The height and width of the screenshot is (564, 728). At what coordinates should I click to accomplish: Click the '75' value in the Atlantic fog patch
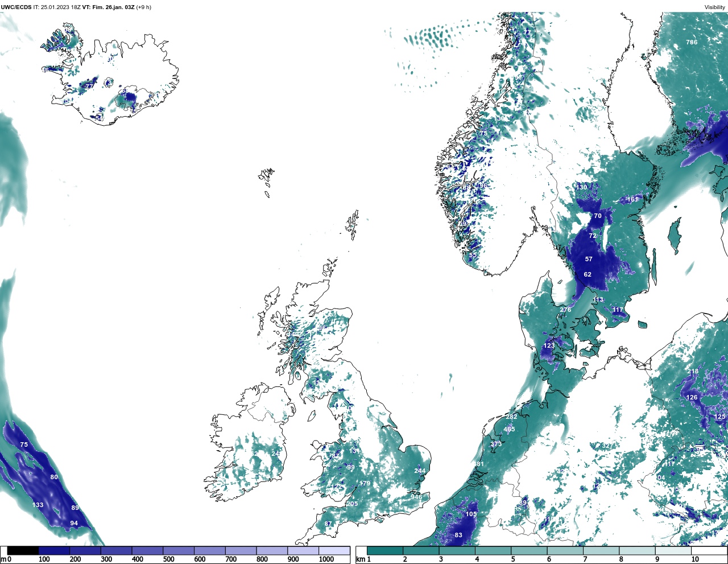click(24, 444)
